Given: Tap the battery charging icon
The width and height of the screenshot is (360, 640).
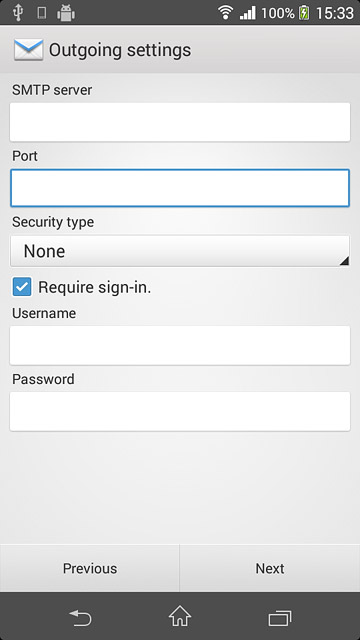Looking at the screenshot, I should click(x=304, y=13).
